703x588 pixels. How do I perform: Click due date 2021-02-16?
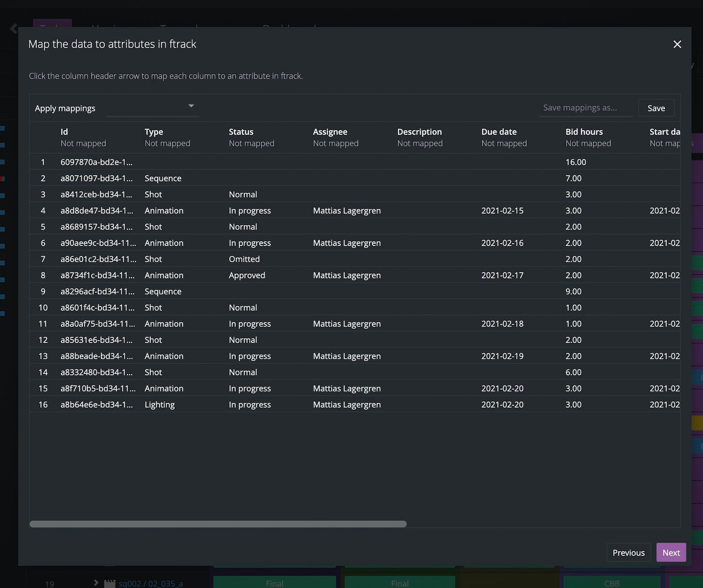[x=502, y=243]
